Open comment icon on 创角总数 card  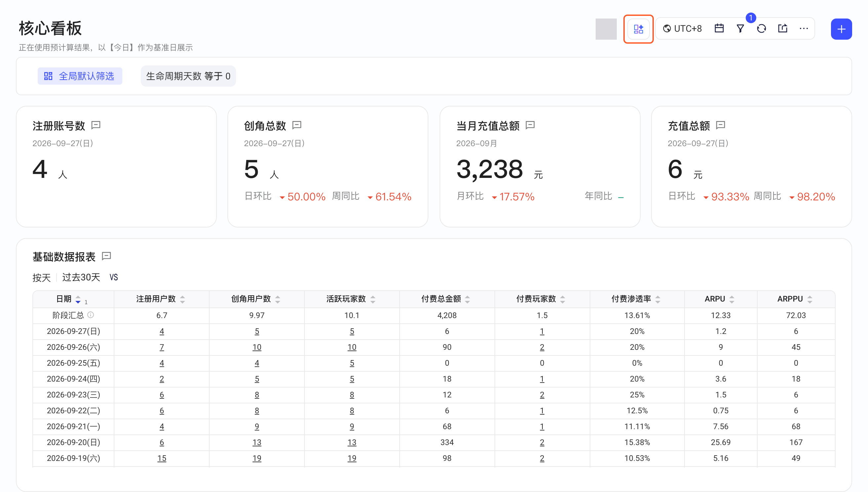(x=296, y=125)
